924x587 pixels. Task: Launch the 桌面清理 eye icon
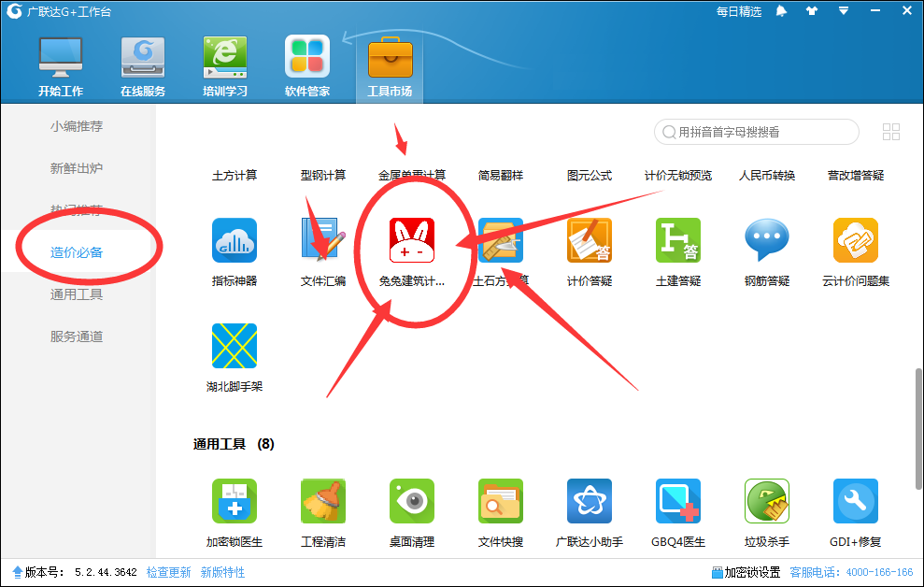(x=412, y=501)
